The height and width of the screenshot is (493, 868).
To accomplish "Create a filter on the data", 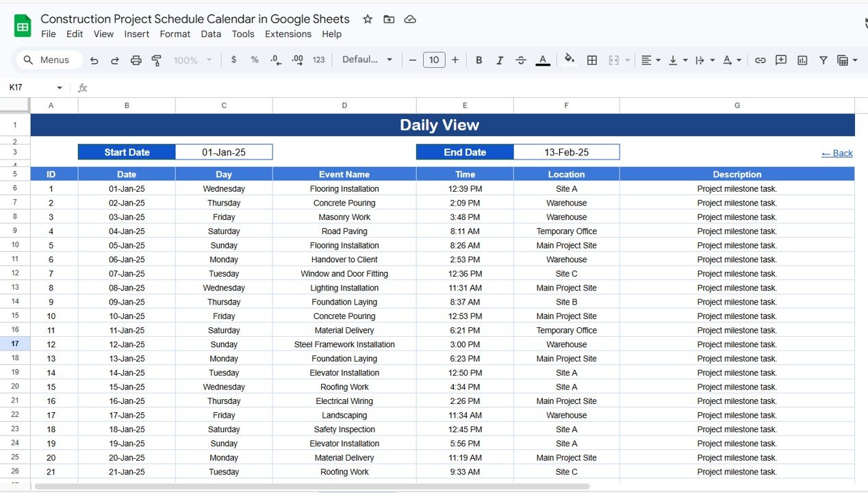I will click(823, 60).
